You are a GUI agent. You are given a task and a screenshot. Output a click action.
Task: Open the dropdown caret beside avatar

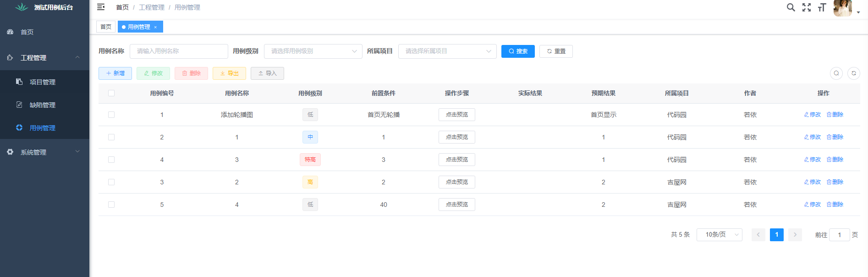858,12
